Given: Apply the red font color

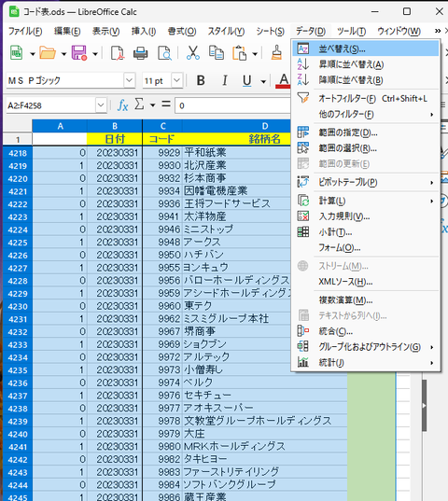Looking at the screenshot, I should (283, 80).
